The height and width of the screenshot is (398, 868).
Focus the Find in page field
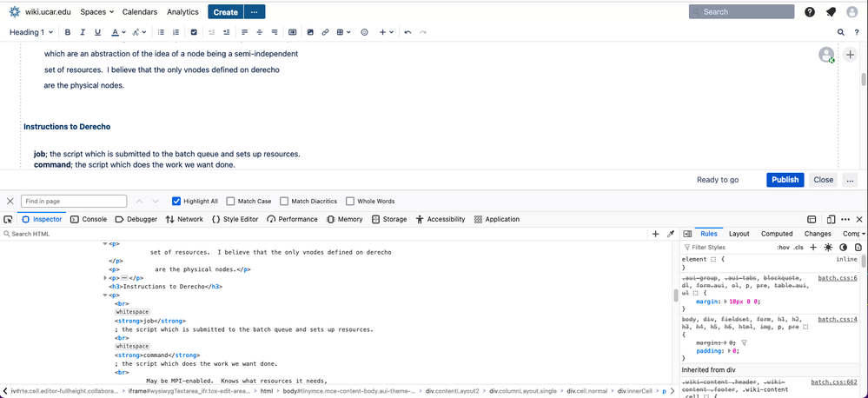tap(74, 201)
